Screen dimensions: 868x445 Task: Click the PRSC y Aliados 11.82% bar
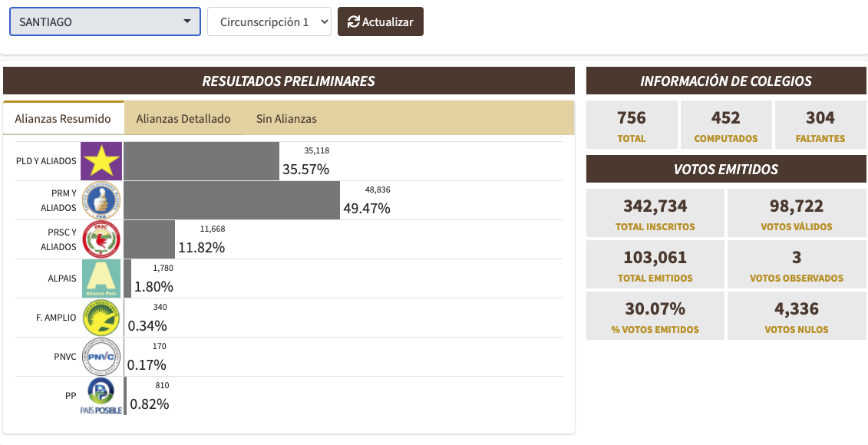[149, 239]
